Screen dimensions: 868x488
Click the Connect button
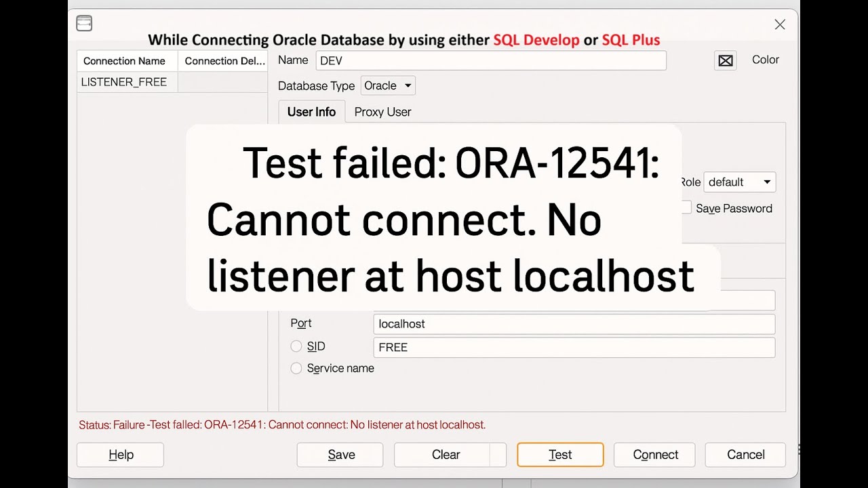click(x=655, y=455)
